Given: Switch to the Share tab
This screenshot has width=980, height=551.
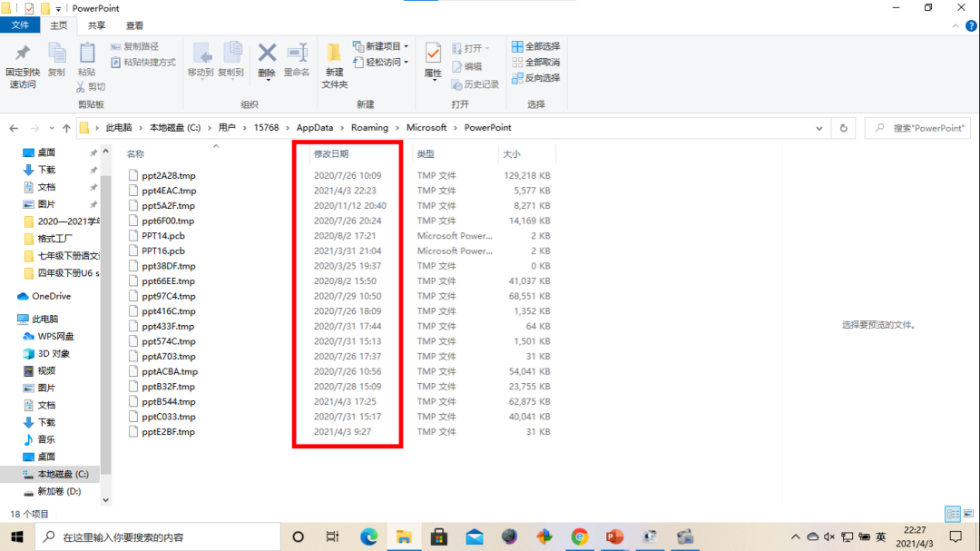Looking at the screenshot, I should coord(96,25).
